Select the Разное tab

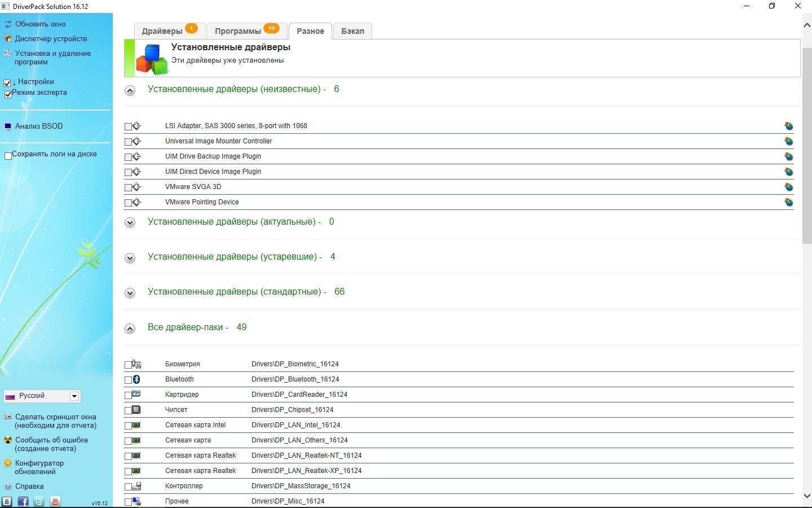click(310, 31)
